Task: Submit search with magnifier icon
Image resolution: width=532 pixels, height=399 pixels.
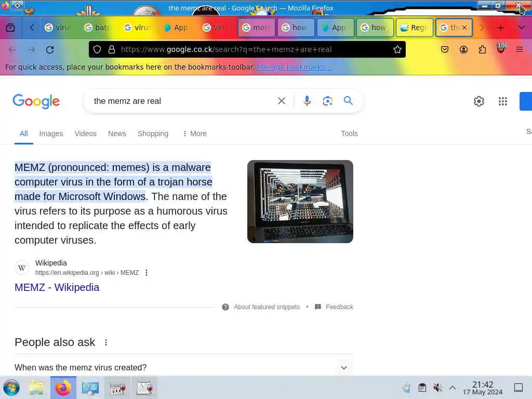Action: (348, 101)
